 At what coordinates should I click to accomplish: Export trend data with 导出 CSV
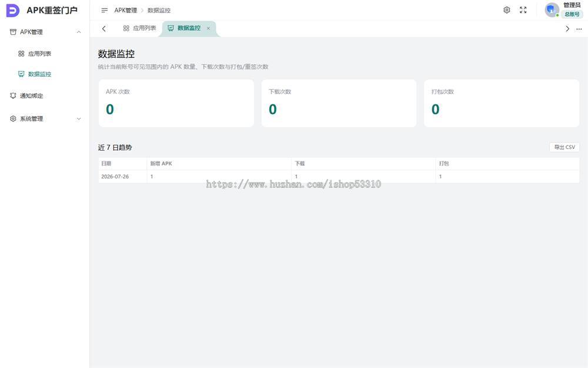coord(564,147)
